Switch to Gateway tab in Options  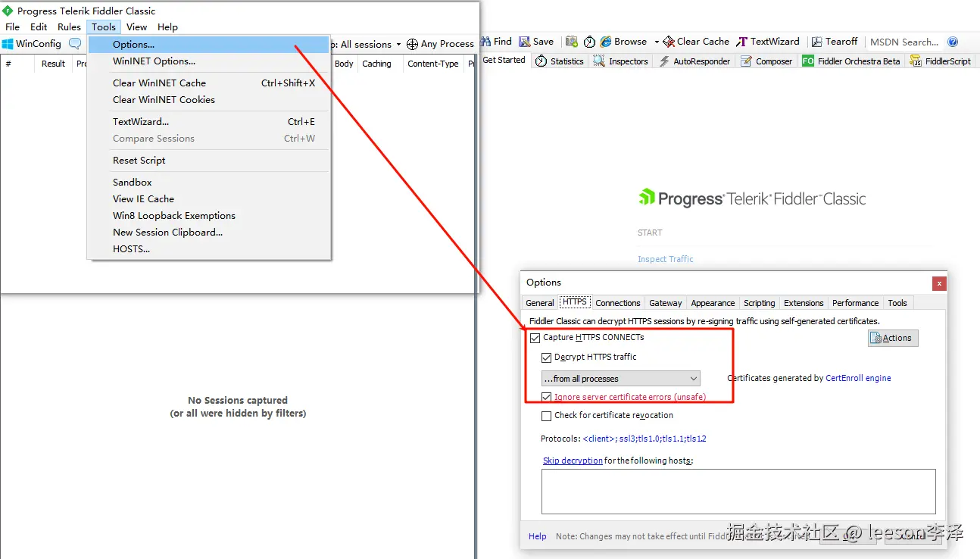[x=666, y=303]
